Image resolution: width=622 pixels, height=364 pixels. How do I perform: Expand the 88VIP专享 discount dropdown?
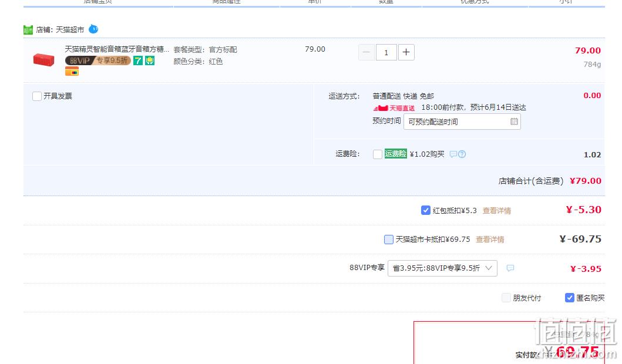442,268
